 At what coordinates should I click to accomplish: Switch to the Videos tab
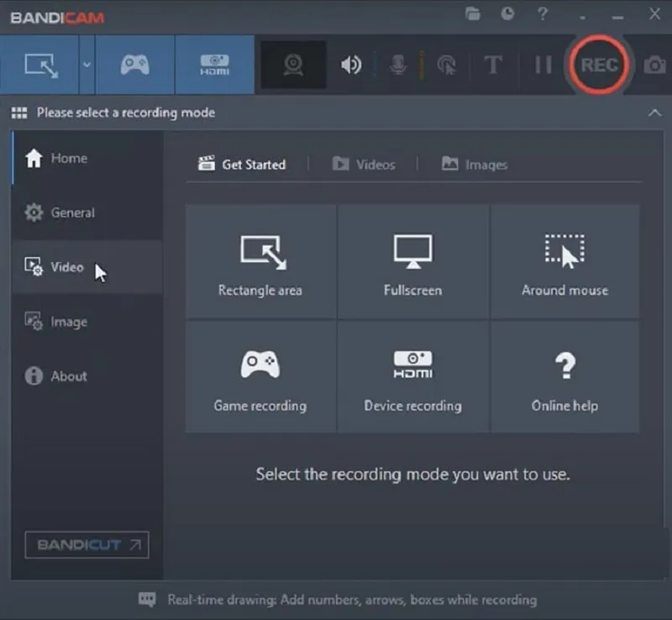[373, 165]
